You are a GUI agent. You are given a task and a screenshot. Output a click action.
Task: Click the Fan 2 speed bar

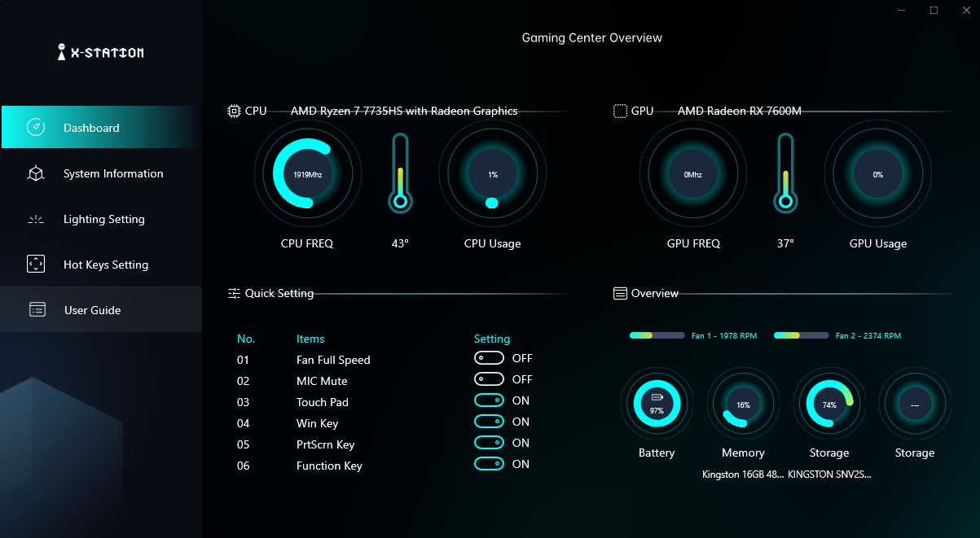tap(801, 335)
